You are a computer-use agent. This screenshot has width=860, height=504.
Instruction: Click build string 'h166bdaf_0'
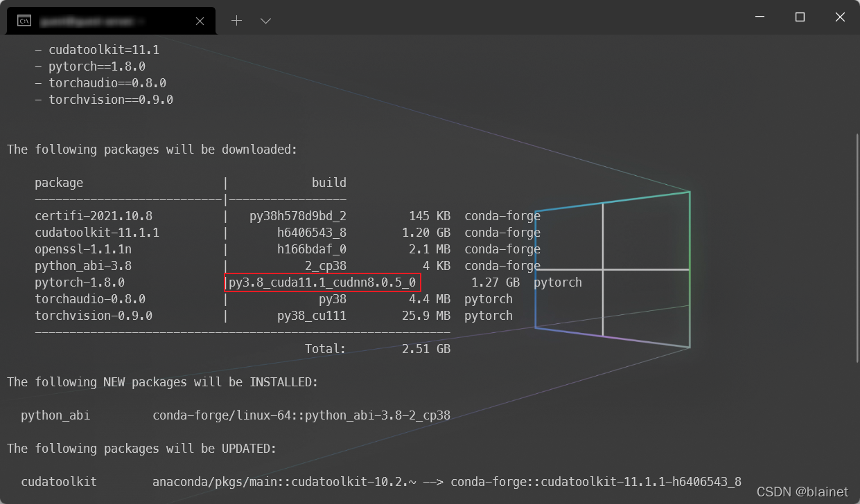click(x=312, y=249)
